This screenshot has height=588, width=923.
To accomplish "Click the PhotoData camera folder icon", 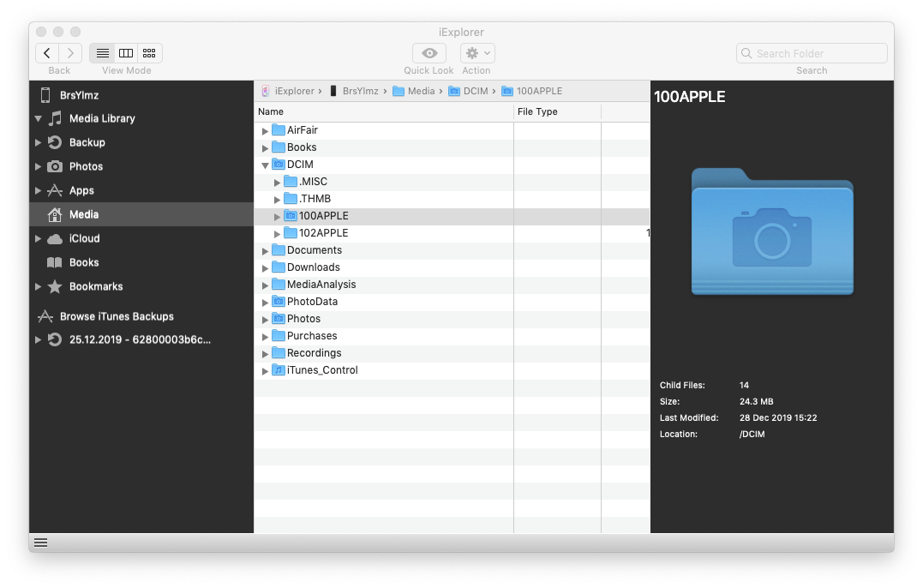I will [x=279, y=302].
